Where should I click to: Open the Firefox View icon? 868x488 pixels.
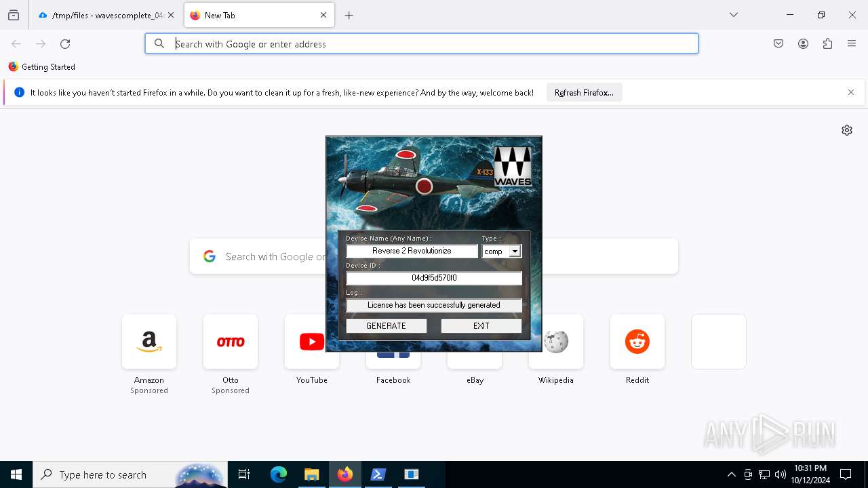pyautogui.click(x=14, y=16)
